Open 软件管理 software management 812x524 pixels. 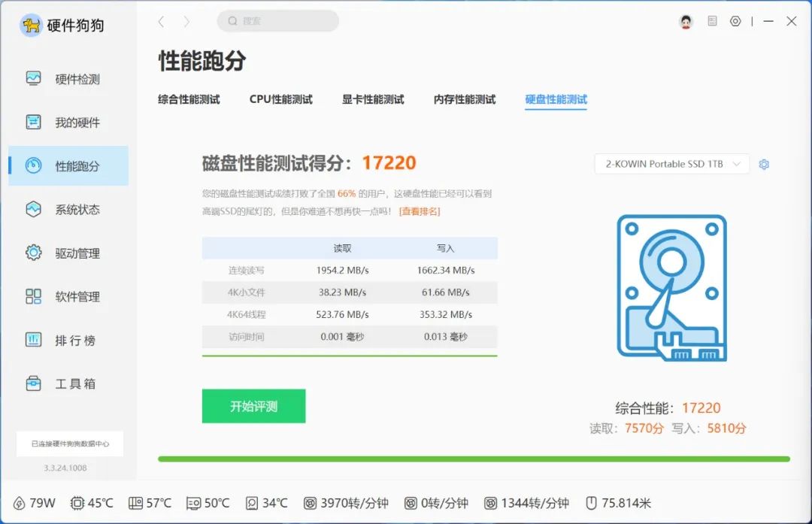(x=68, y=296)
